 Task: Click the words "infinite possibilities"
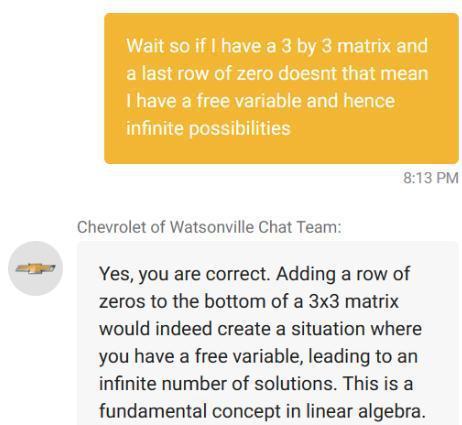tap(208, 128)
